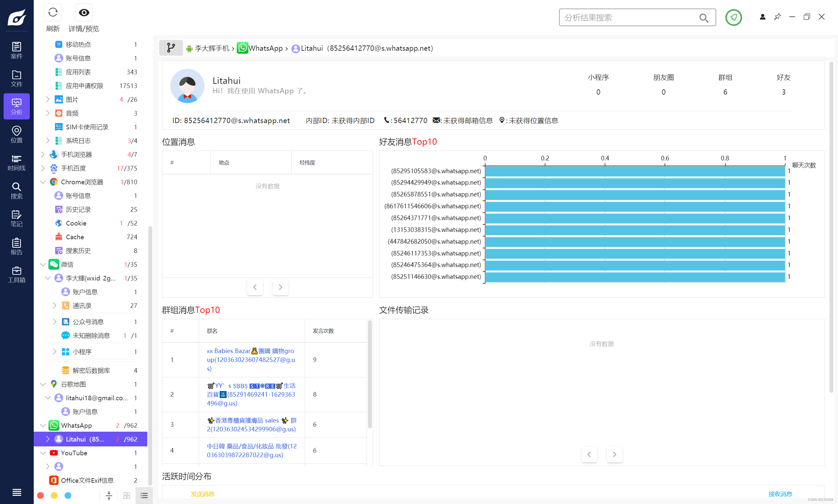Switch to list view at the bottom
The image size is (838, 504).
pos(144,495)
